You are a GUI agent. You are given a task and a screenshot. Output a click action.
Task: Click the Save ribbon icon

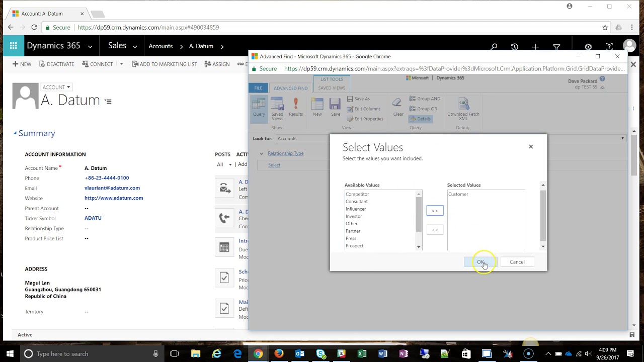click(336, 108)
